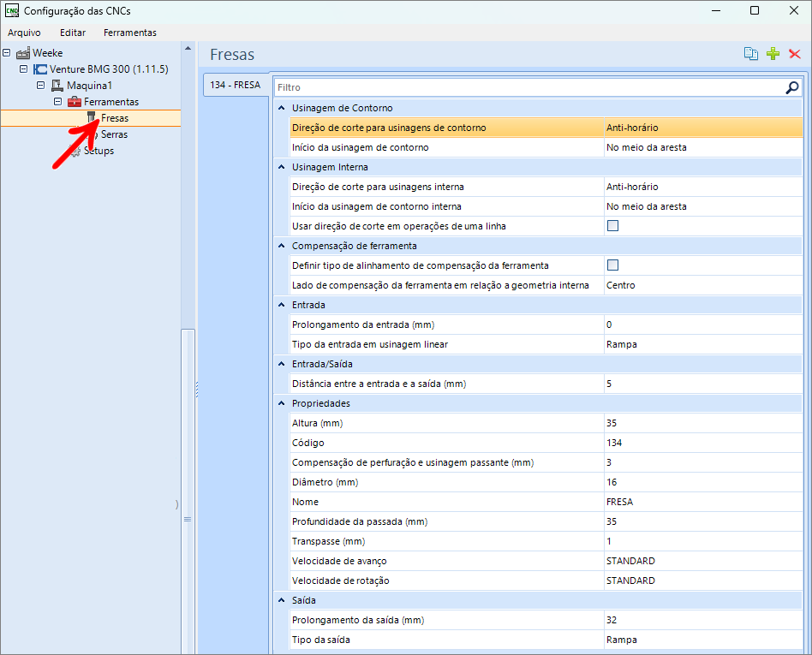
Task: Open contour cutting direction value Anti-horário
Action: [x=702, y=128]
